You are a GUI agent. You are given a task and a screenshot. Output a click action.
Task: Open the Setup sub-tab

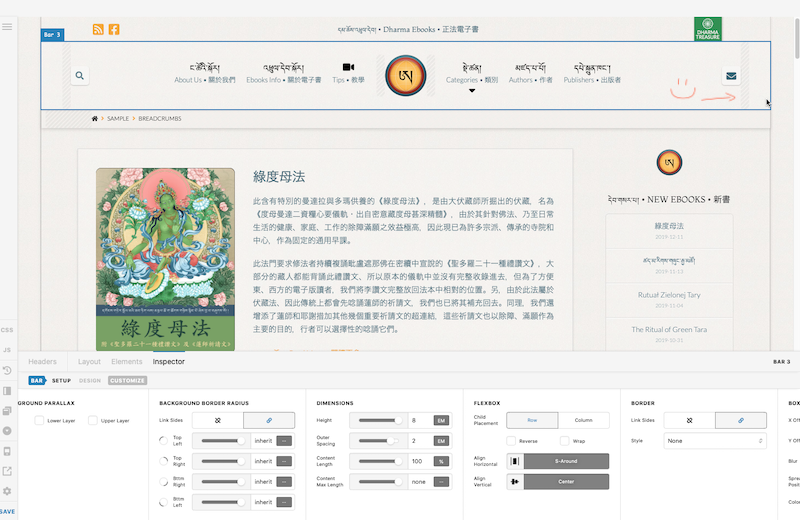(61, 381)
